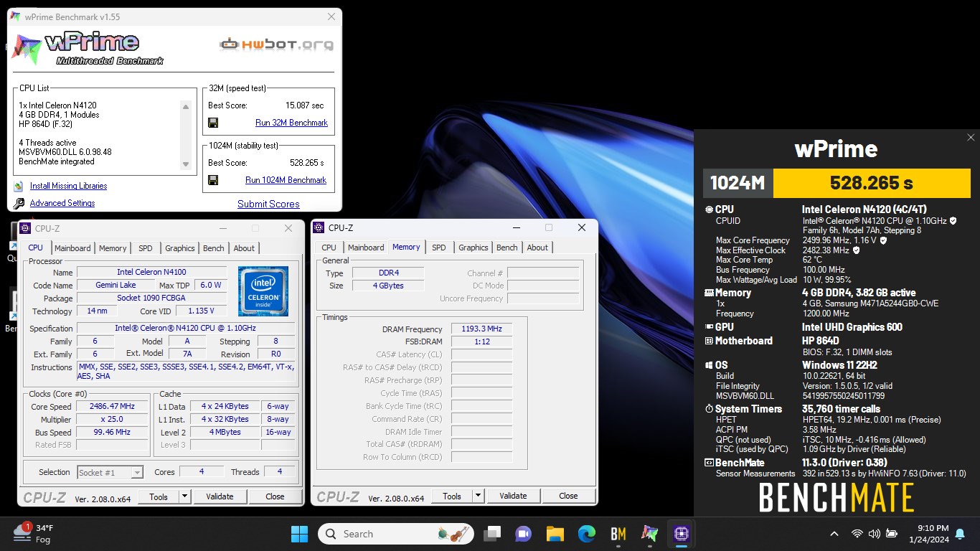
Task: Open SPD tab in right CPU-Z window
Action: coord(439,248)
